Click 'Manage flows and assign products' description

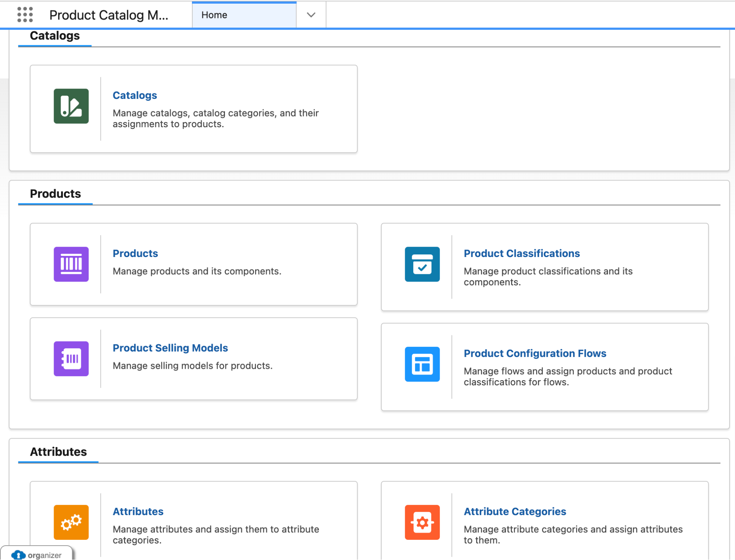[x=568, y=377]
